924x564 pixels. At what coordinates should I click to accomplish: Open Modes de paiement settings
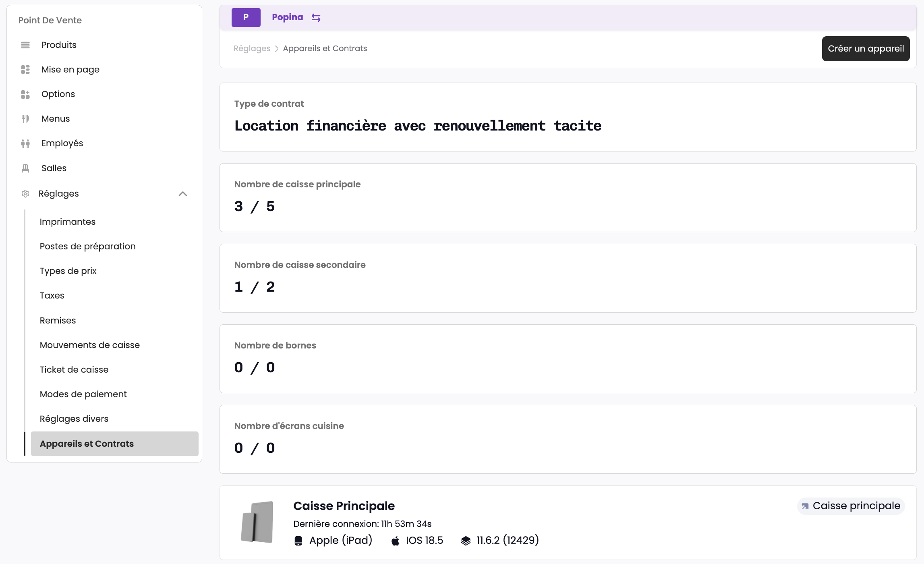click(83, 394)
